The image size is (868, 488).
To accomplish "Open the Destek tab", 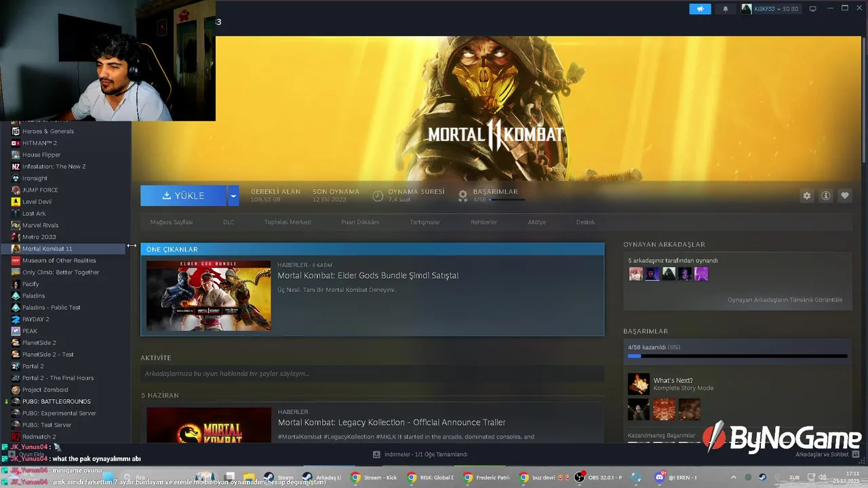I will (x=585, y=222).
